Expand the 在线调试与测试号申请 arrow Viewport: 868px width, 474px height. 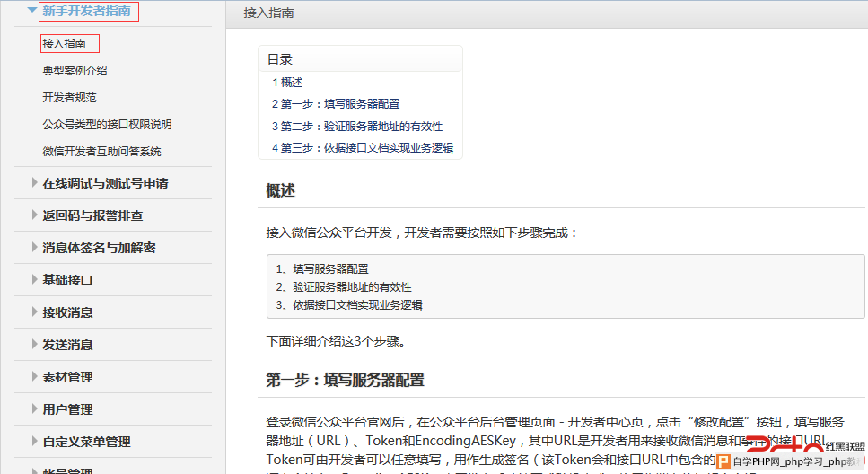(x=34, y=183)
